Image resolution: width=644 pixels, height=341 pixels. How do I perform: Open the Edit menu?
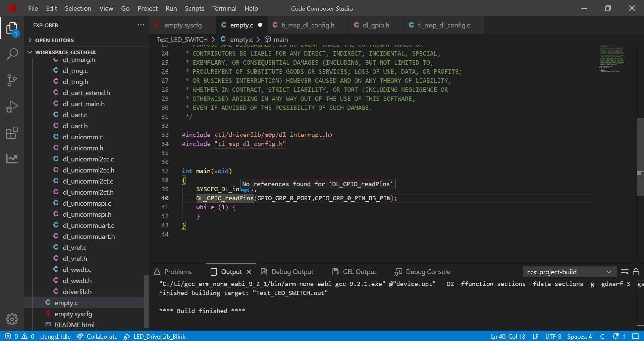point(52,8)
